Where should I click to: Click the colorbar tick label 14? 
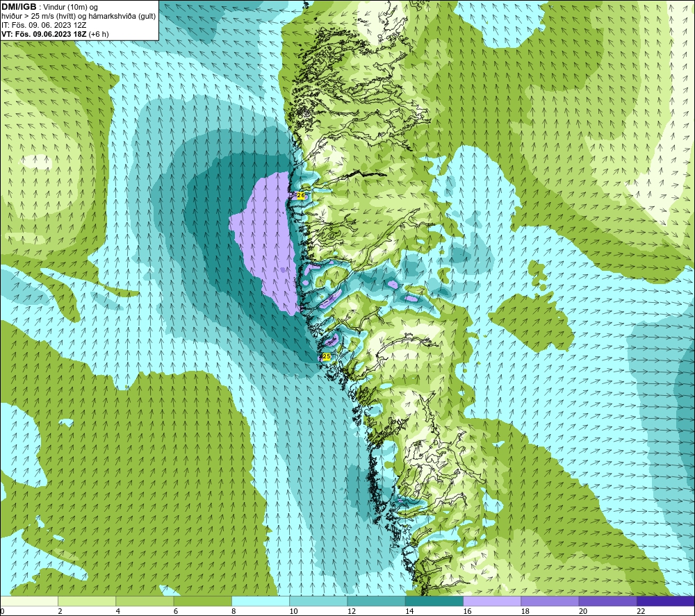click(x=409, y=611)
